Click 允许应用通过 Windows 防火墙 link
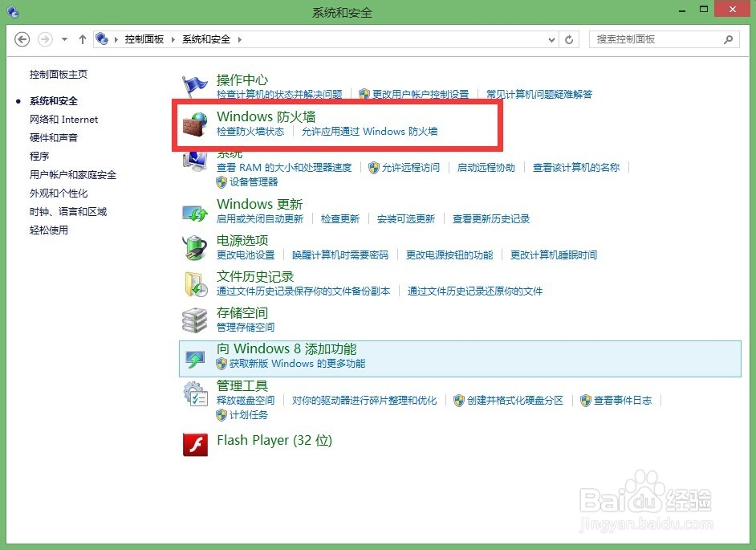Image resolution: width=756 pixels, height=550 pixels. tap(369, 131)
